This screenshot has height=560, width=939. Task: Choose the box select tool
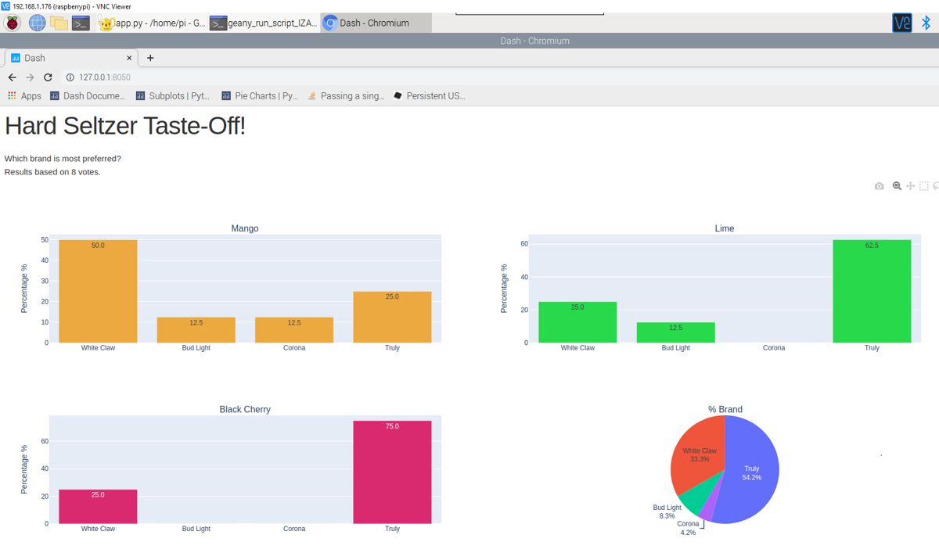point(924,186)
